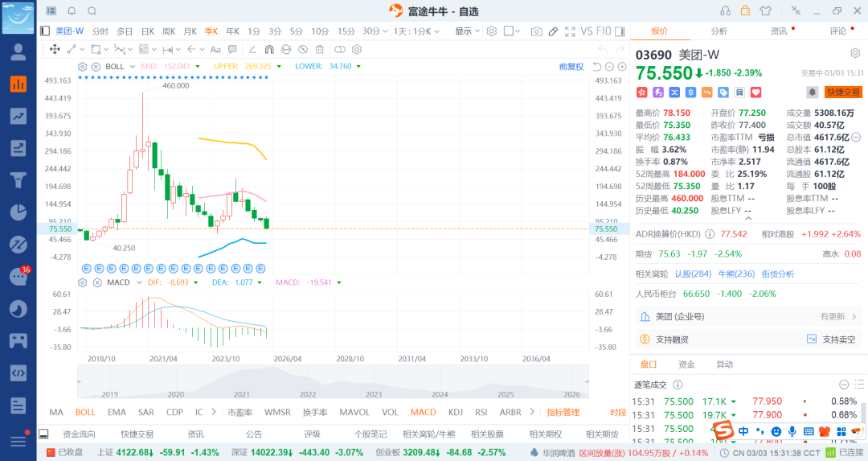The width and height of the screenshot is (868, 461).
Task: Open the game controller sidebar icon
Action: 18,340
